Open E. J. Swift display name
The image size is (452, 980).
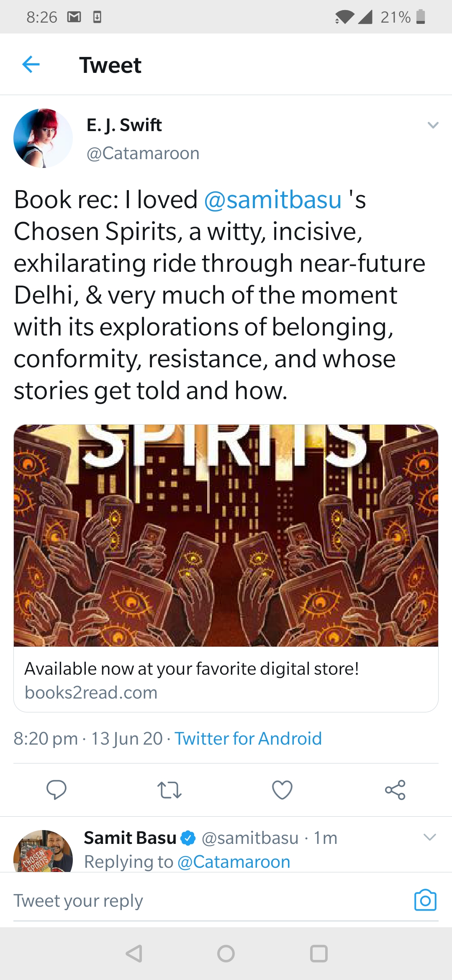click(x=124, y=125)
